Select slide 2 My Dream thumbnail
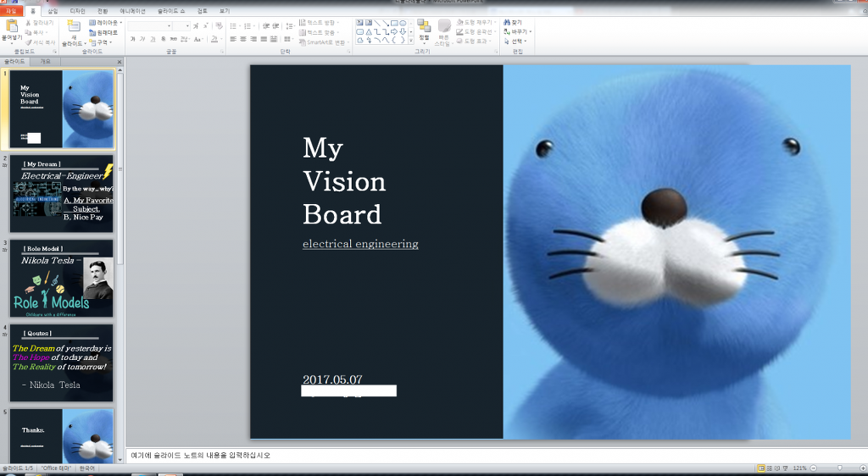Viewport: 868px width, 476px height. click(x=61, y=193)
